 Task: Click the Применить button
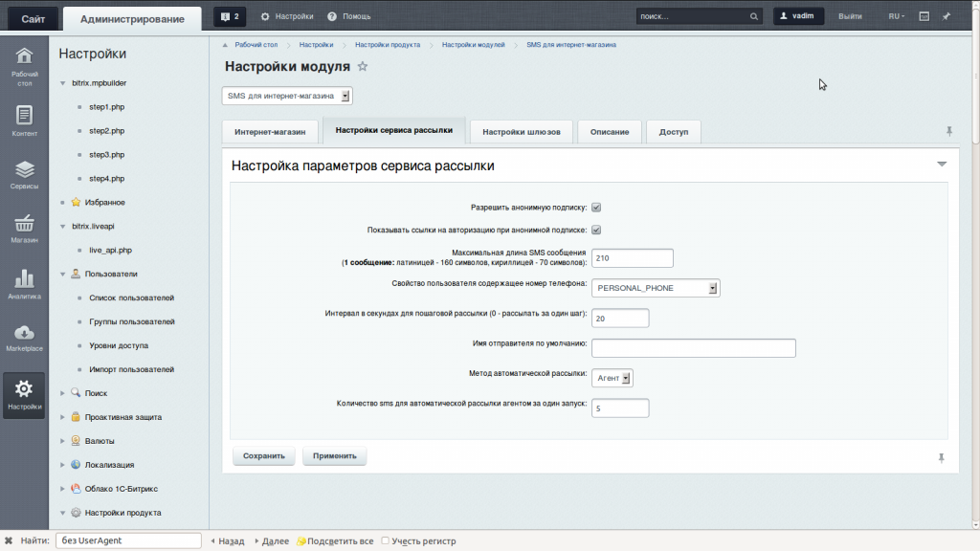(x=334, y=456)
